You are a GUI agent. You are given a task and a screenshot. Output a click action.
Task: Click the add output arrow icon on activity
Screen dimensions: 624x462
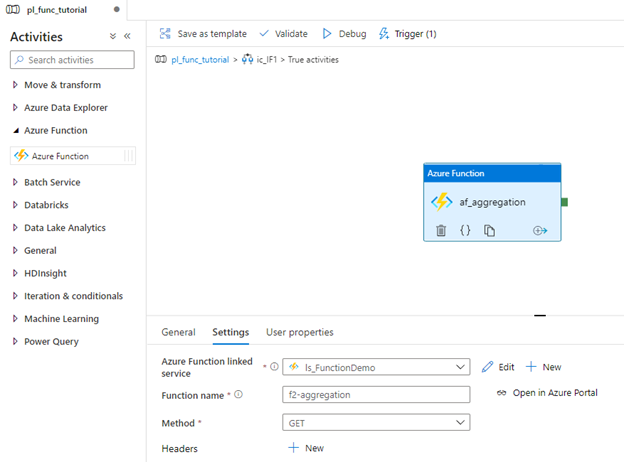click(x=540, y=230)
